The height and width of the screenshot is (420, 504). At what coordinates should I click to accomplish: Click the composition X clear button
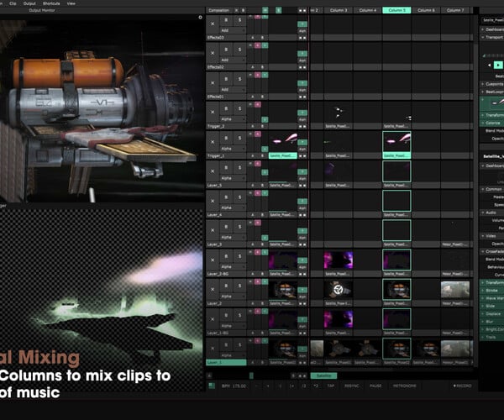click(237, 10)
